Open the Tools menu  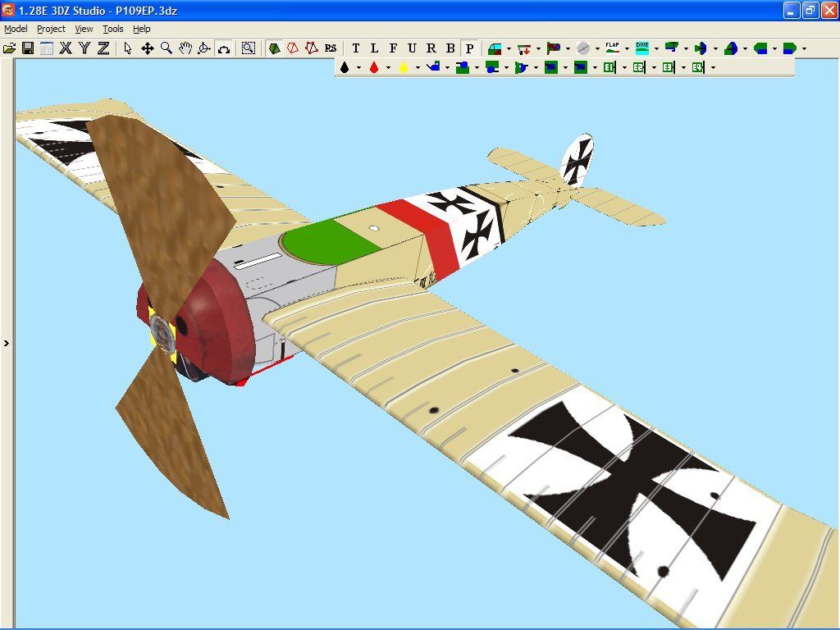(x=112, y=29)
